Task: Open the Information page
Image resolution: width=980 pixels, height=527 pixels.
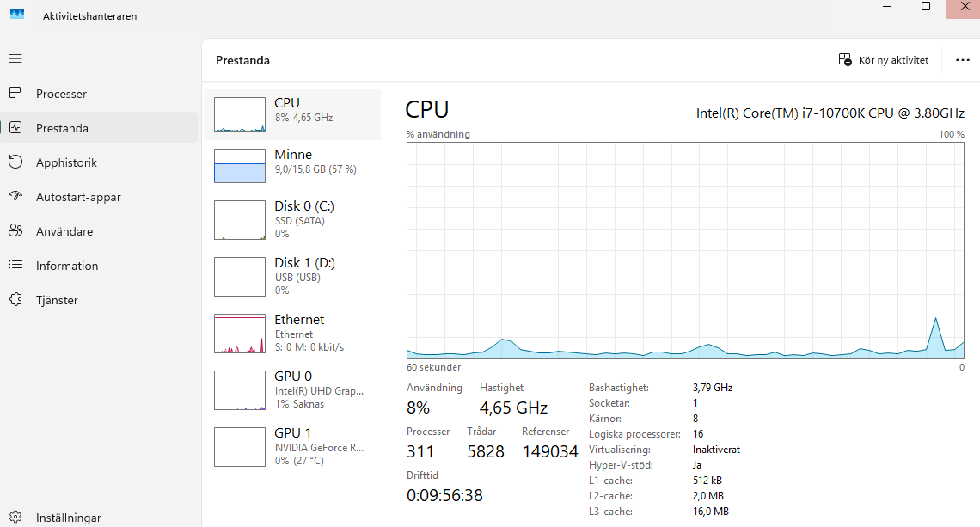Action: [99, 266]
